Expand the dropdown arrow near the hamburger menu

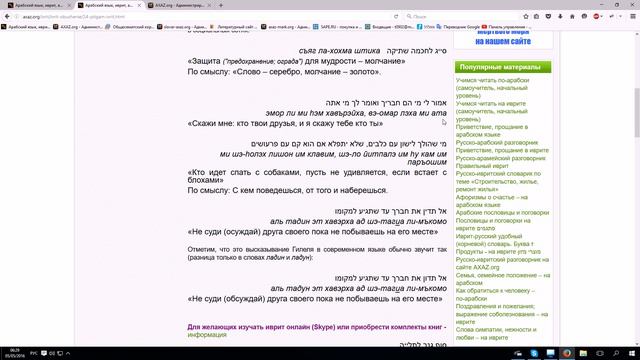[x=620, y=16]
